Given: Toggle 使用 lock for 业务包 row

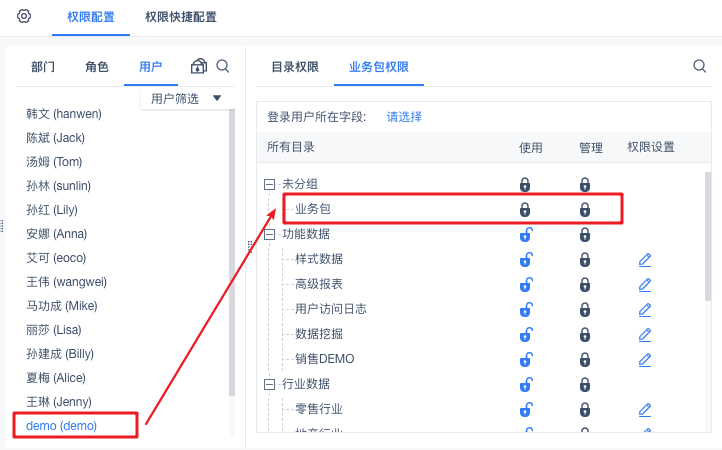Looking at the screenshot, I should [525, 209].
